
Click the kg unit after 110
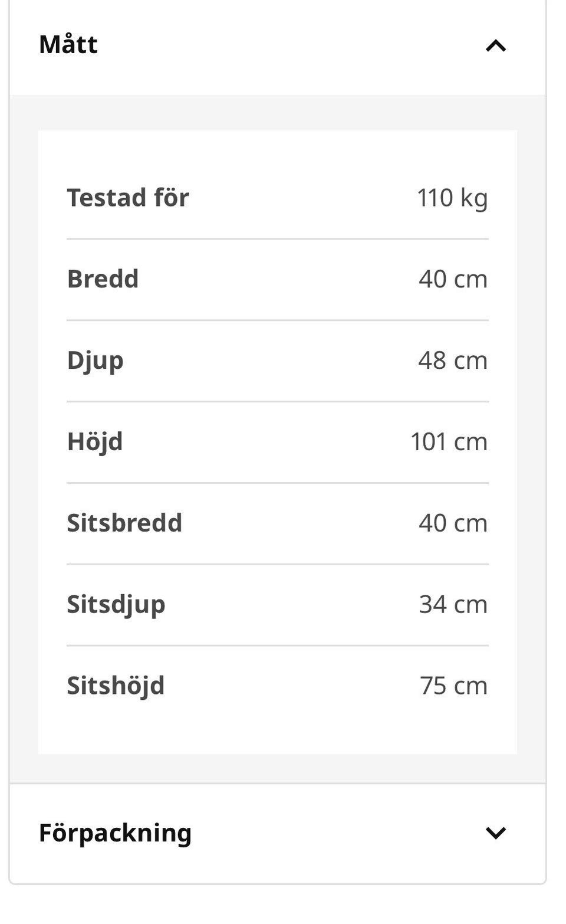pyautogui.click(x=474, y=198)
